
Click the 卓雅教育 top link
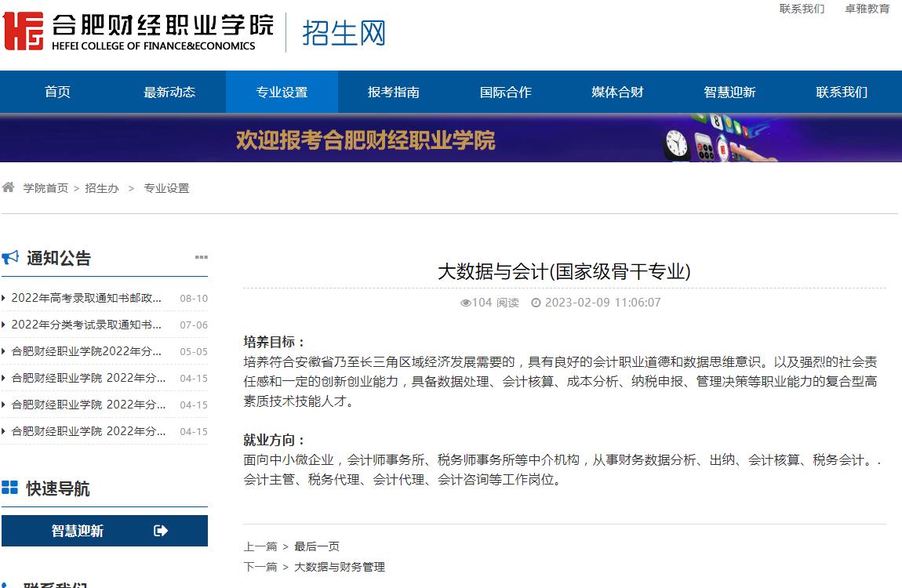[x=867, y=9]
